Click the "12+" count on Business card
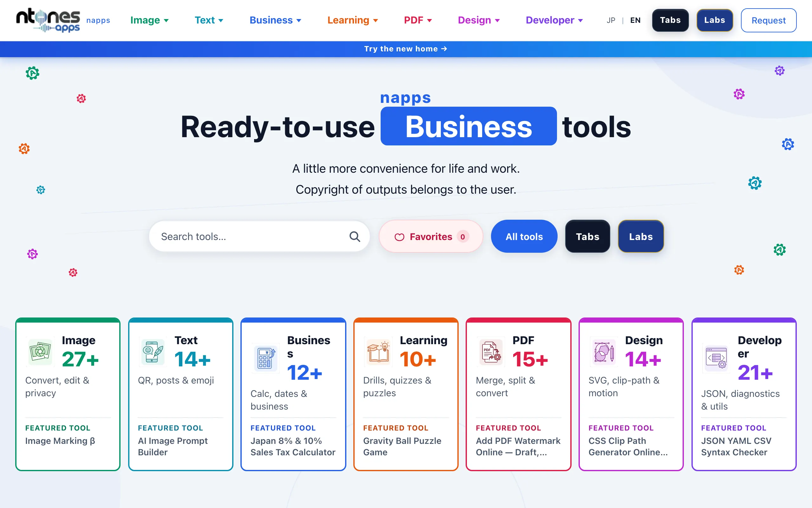Screen dimensions: 812x508 coord(305,373)
